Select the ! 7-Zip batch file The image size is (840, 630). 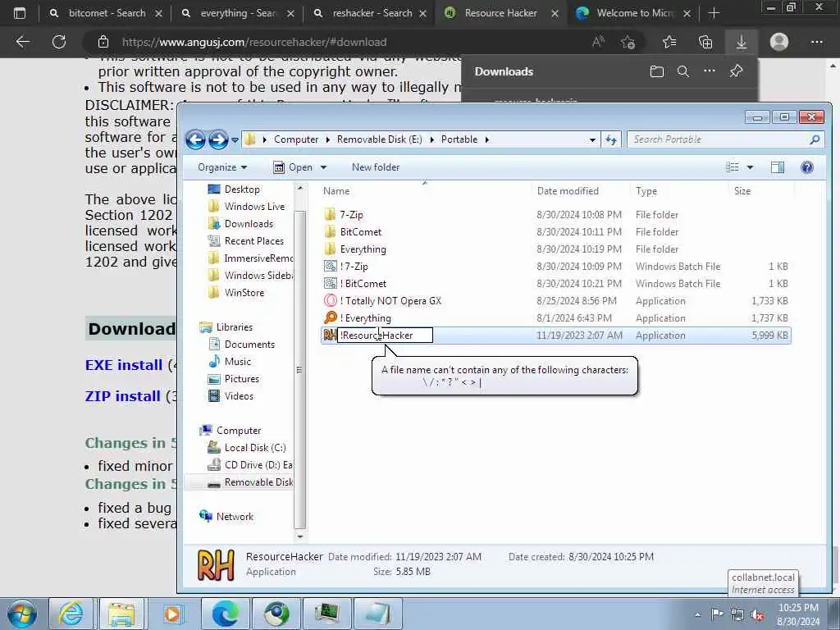click(556, 267)
